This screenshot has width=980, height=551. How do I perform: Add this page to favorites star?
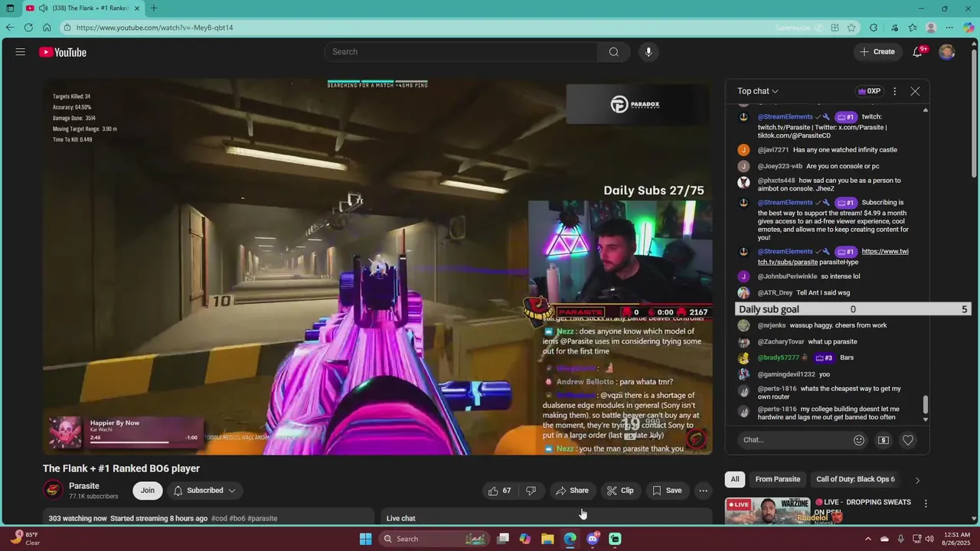click(x=851, y=28)
